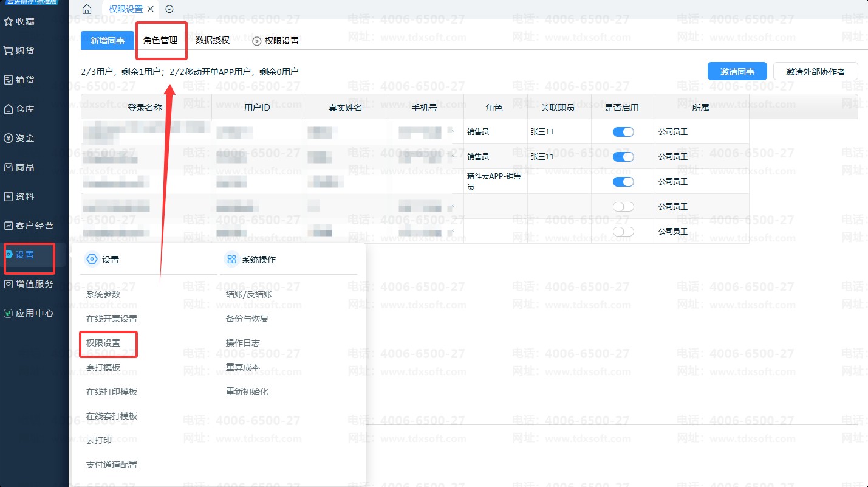Toggle off the 精斗云APP-销售员 user switch
868x487 pixels.
(623, 182)
